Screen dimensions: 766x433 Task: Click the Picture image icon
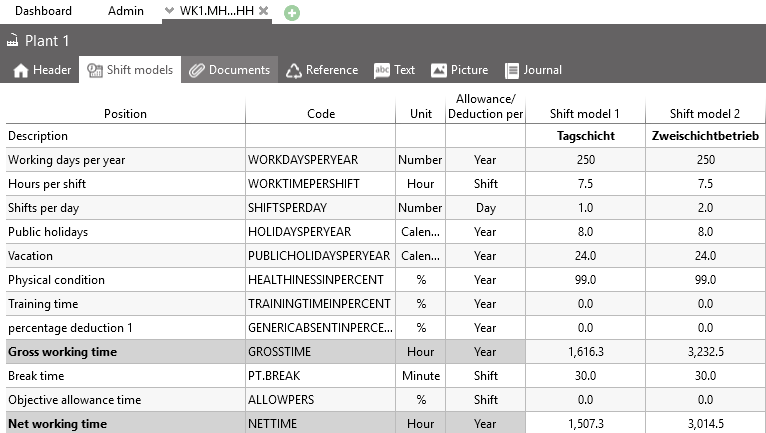[438, 70]
